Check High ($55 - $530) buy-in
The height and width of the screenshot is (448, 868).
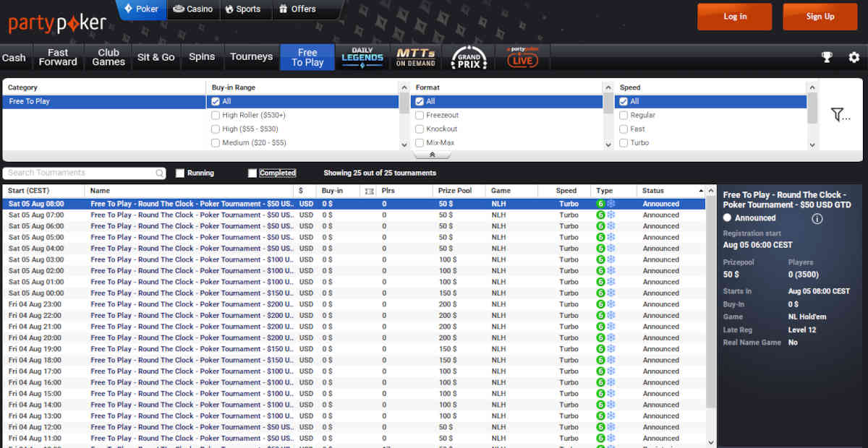216,129
